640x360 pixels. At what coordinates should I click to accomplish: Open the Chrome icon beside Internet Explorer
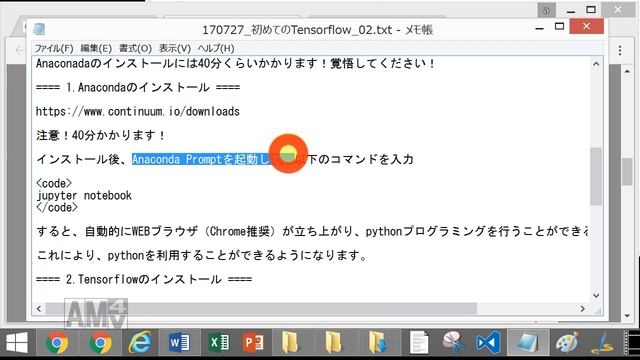coord(100,343)
